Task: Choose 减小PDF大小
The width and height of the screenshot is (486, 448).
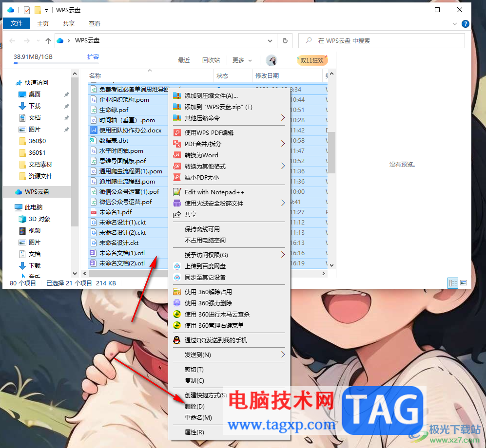Action: [229, 177]
